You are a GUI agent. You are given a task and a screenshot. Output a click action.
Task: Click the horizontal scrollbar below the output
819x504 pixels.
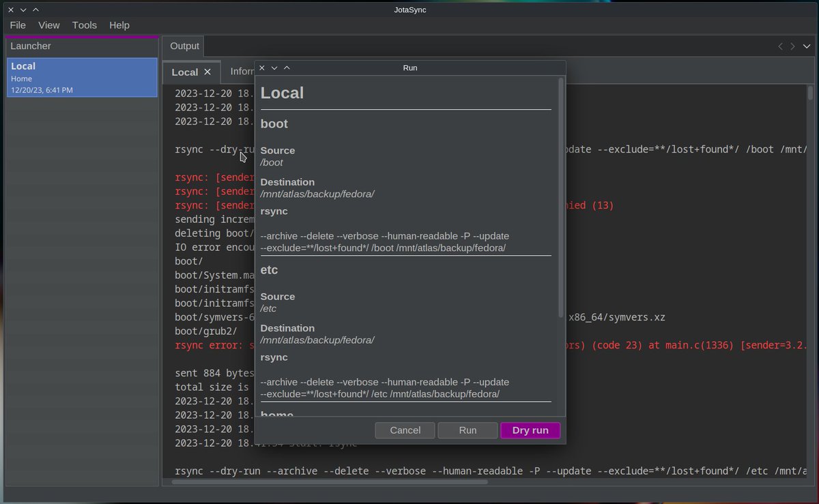(x=331, y=482)
